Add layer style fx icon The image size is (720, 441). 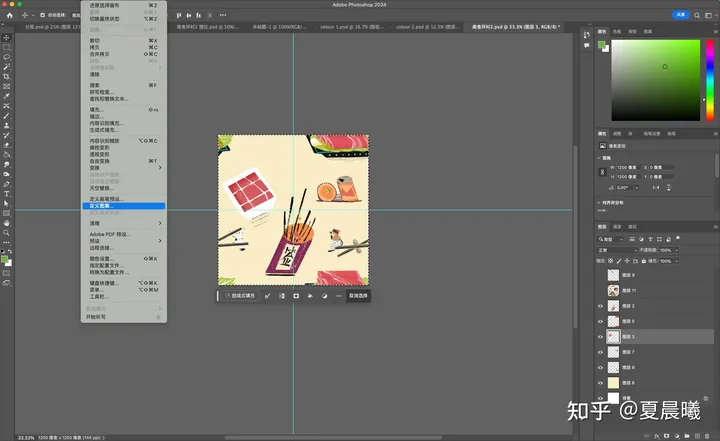pos(657,435)
